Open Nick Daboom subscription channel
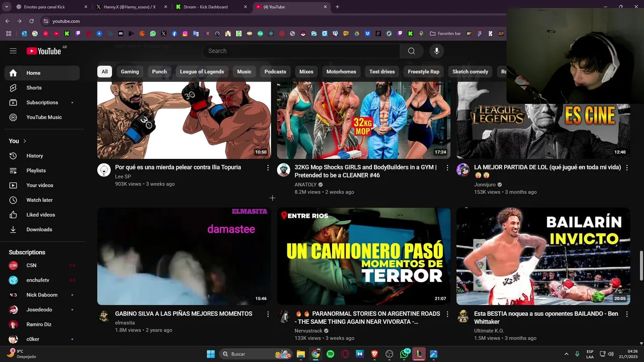Viewport: 644px width, 362px height. tap(42, 295)
